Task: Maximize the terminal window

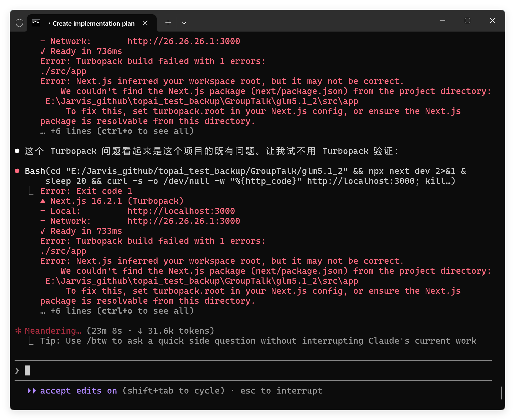Action: coord(467,21)
